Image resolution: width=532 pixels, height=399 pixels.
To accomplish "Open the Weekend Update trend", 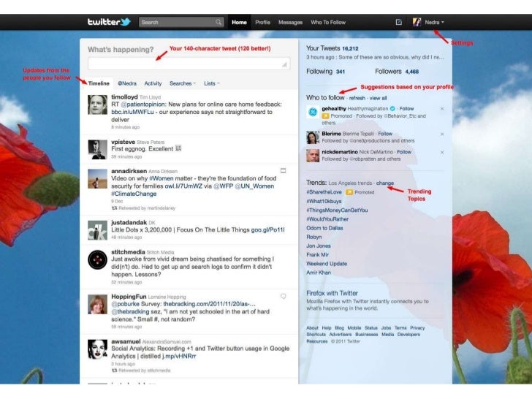I will (327, 264).
